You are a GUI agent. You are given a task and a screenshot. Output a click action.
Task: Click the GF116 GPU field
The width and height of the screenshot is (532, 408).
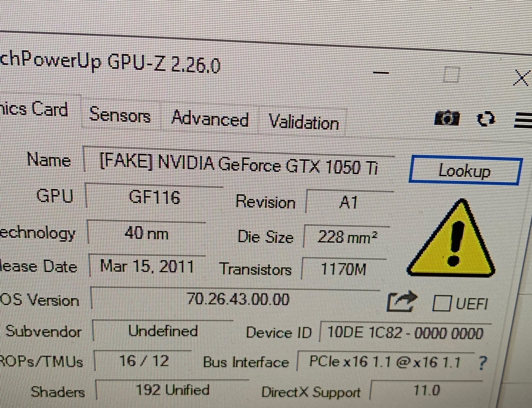pyautogui.click(x=154, y=197)
